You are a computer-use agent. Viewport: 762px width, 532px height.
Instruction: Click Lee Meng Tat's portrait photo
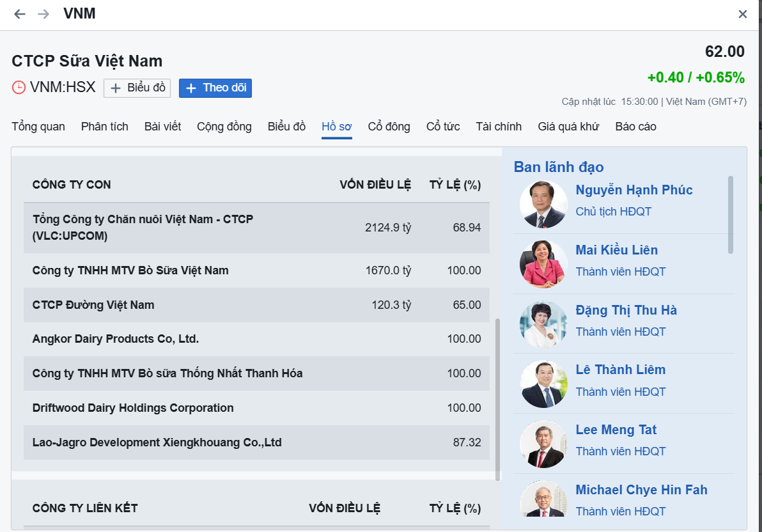543,444
